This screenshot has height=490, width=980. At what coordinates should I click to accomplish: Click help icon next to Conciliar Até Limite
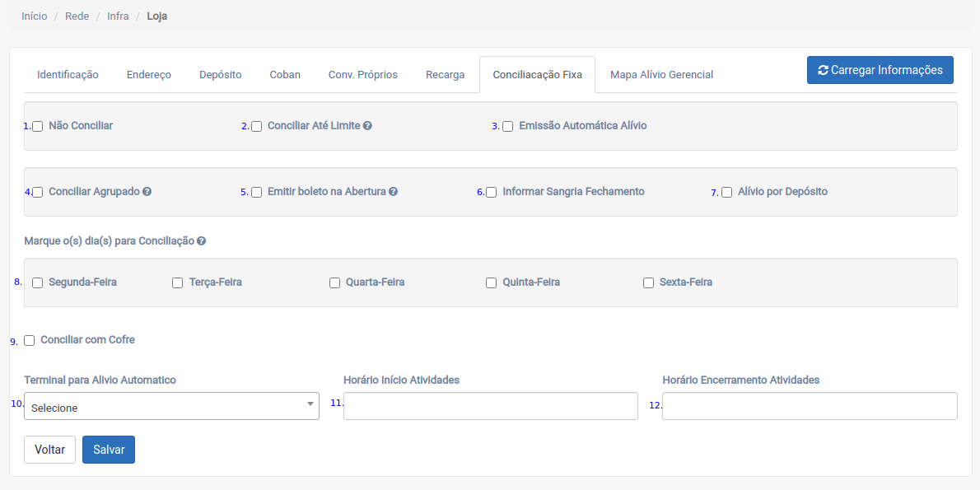click(x=367, y=126)
